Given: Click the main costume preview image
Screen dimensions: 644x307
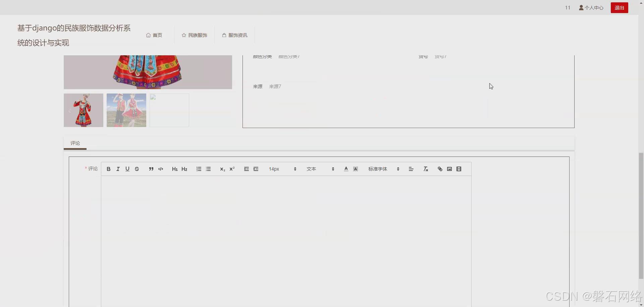Looking at the screenshot, I should coord(148,72).
